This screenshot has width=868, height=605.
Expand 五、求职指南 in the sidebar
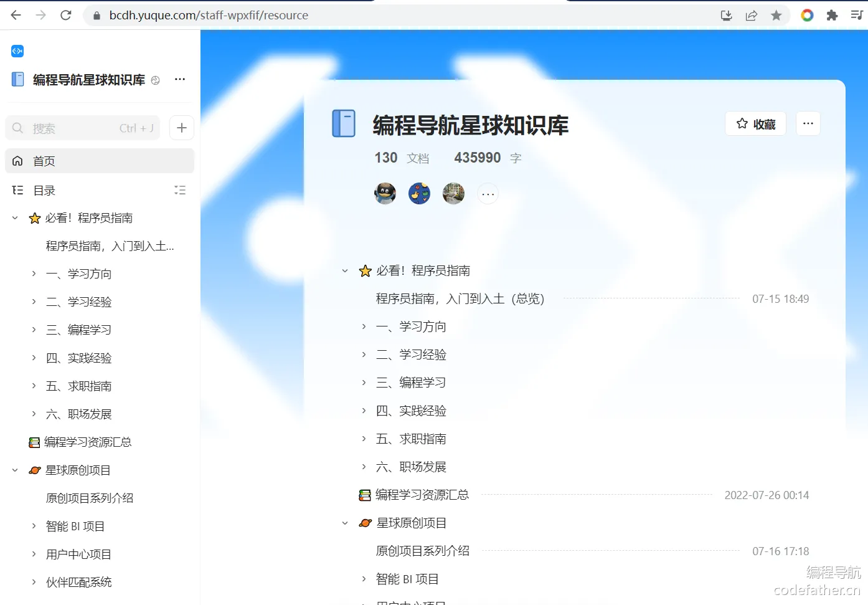point(34,386)
